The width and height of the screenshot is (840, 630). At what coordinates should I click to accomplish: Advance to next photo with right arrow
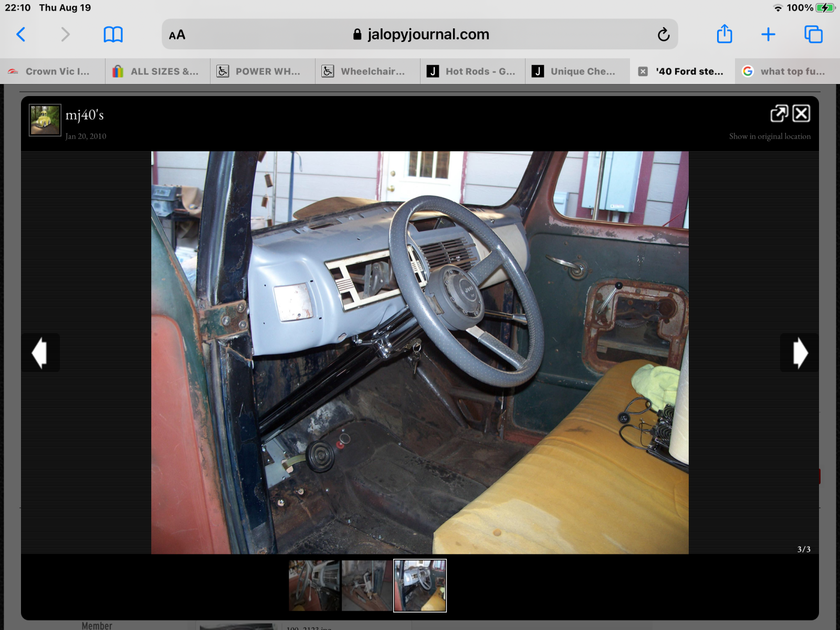[800, 353]
